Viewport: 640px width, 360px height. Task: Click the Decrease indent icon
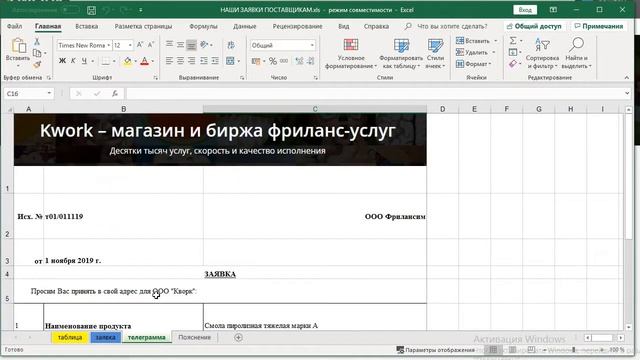point(204,61)
